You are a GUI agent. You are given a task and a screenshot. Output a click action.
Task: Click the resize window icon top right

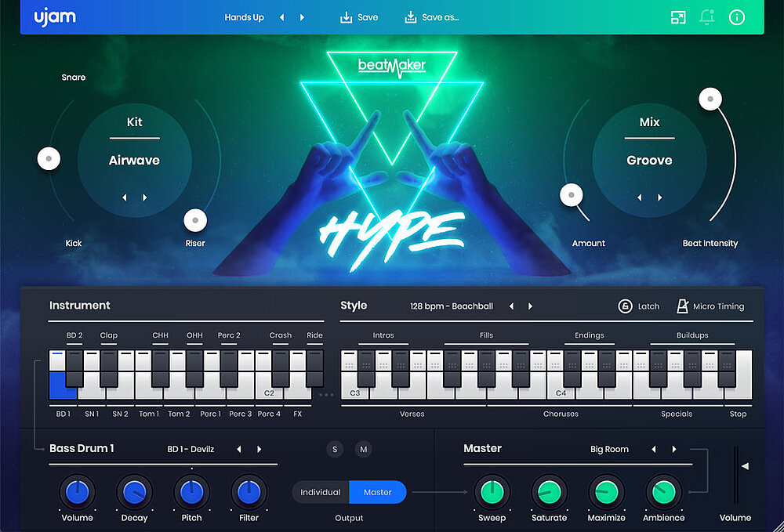click(678, 16)
